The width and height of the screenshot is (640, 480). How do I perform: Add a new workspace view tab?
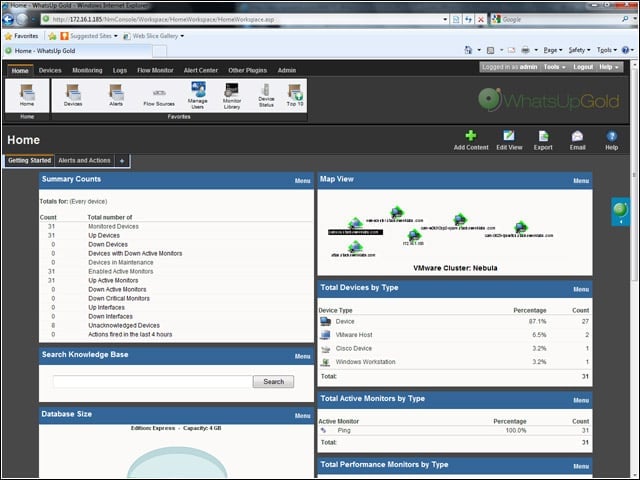click(122, 161)
